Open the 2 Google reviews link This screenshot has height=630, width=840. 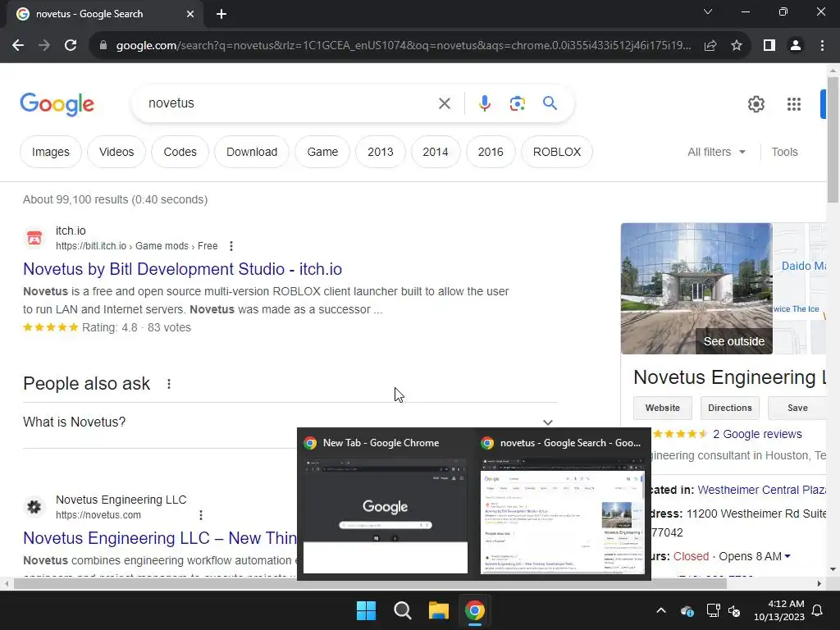pos(757,434)
